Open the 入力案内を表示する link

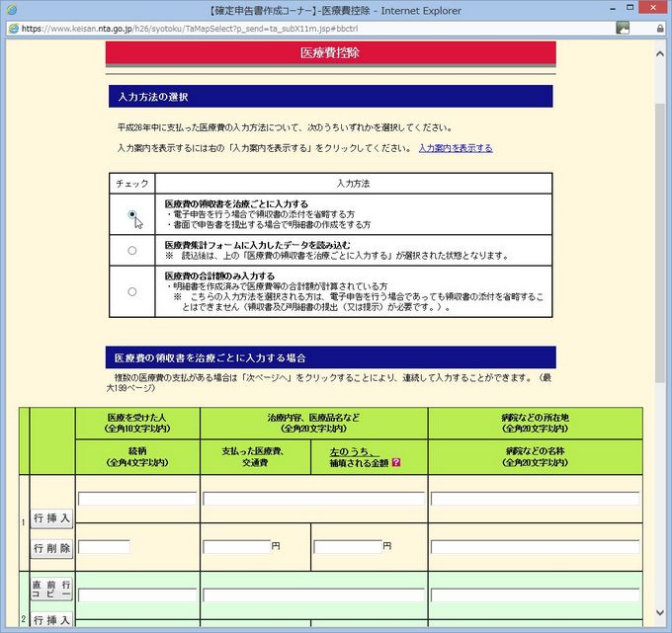coord(455,148)
